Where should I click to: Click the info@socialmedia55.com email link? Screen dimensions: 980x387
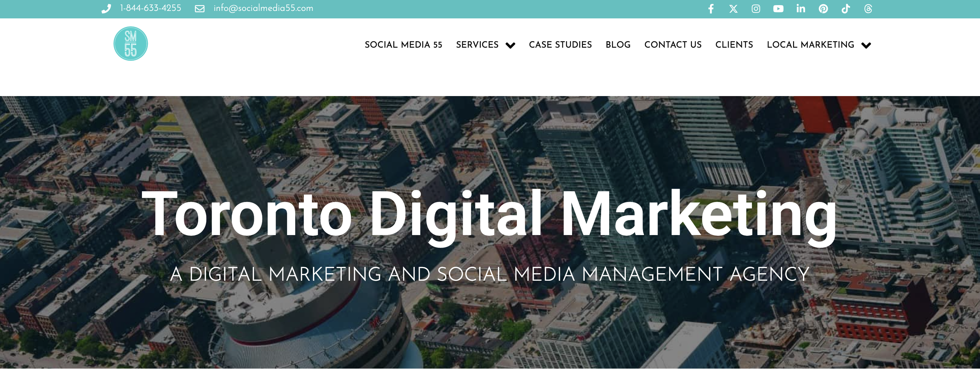click(263, 9)
